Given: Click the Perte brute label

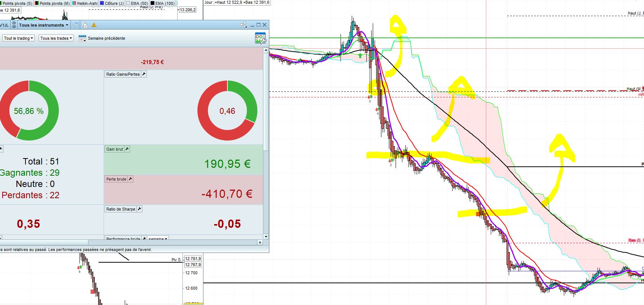Looking at the screenshot, I should pyautogui.click(x=116, y=179).
